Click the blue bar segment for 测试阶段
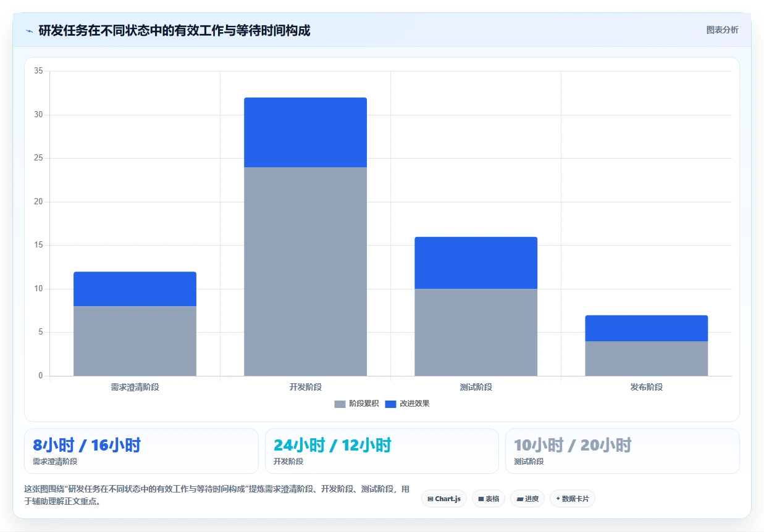The width and height of the screenshot is (764, 532). click(x=476, y=263)
